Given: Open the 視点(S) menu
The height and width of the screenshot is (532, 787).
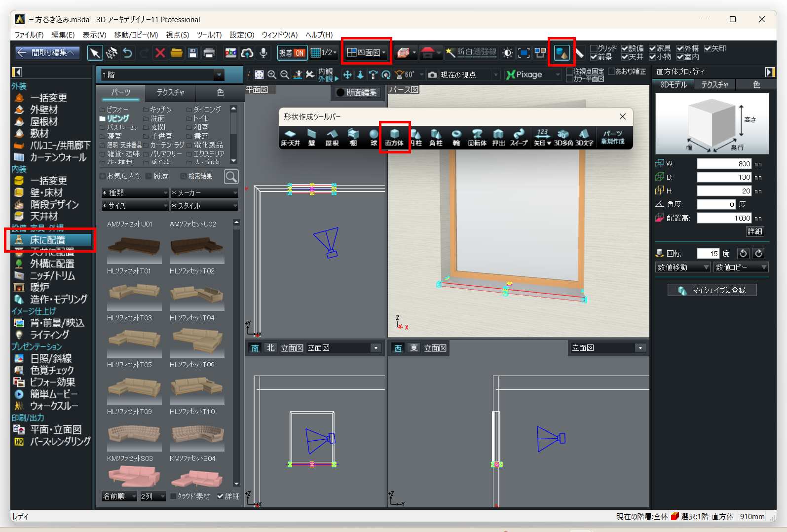Looking at the screenshot, I should 177,35.
